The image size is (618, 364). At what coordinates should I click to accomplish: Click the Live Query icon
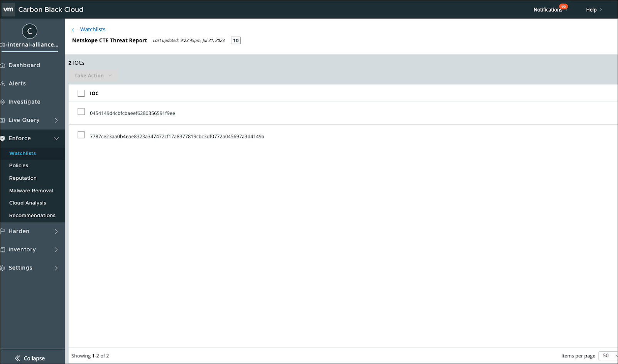click(x=3, y=120)
